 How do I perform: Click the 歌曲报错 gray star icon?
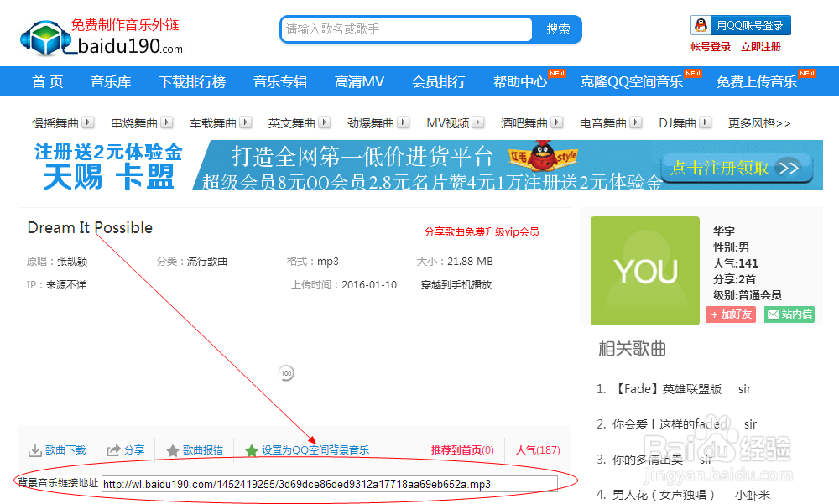click(x=171, y=449)
